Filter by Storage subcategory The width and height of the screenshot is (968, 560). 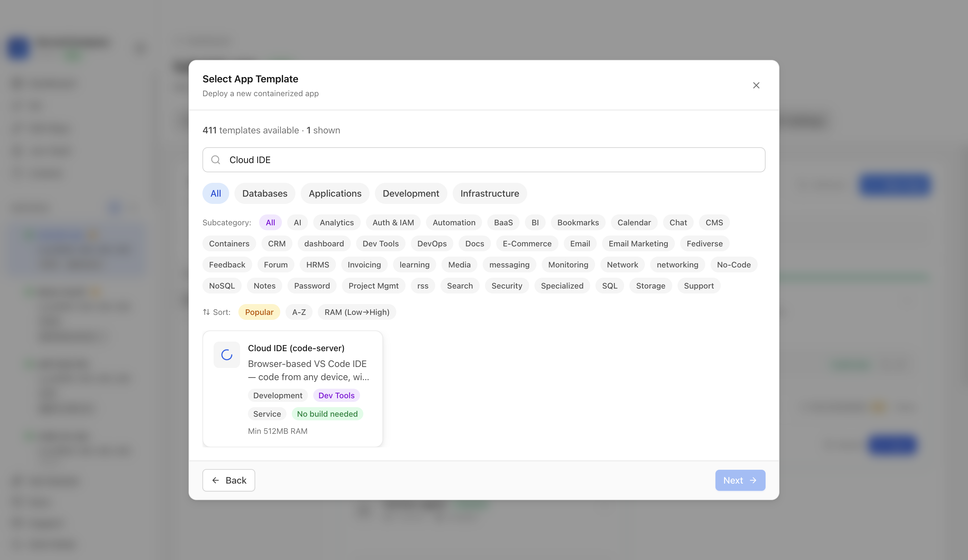click(x=650, y=286)
